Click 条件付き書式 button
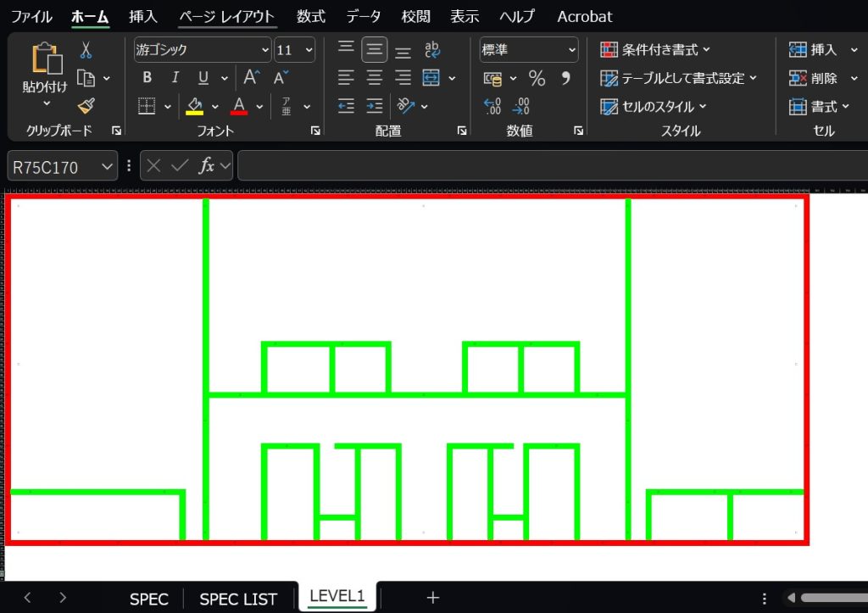868x613 pixels. click(x=655, y=50)
